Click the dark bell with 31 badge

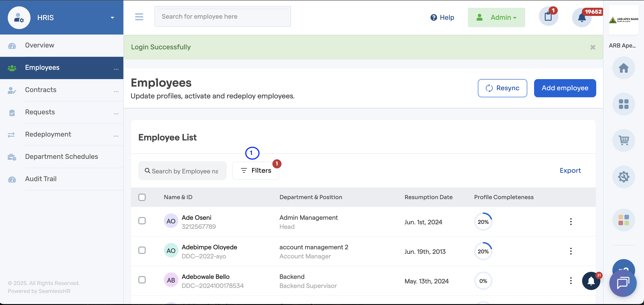click(x=591, y=281)
